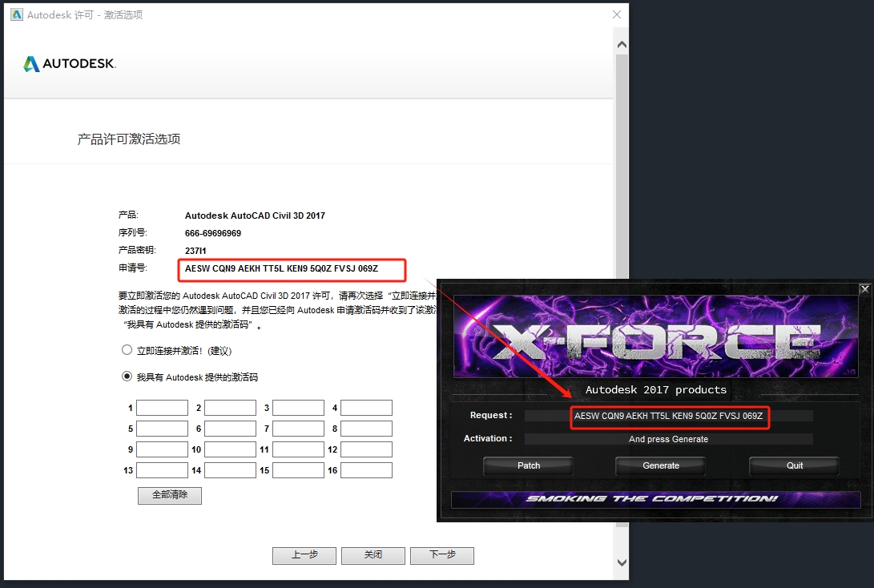Click the '序列号:' label

[133, 233]
